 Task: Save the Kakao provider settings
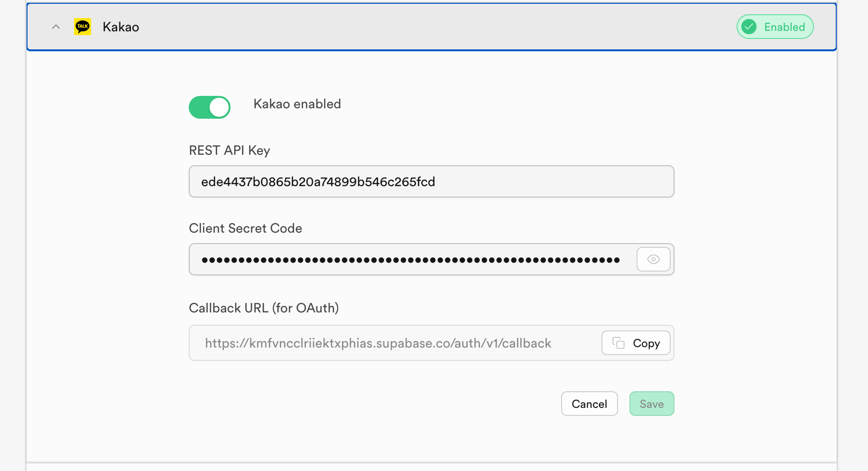tap(652, 404)
